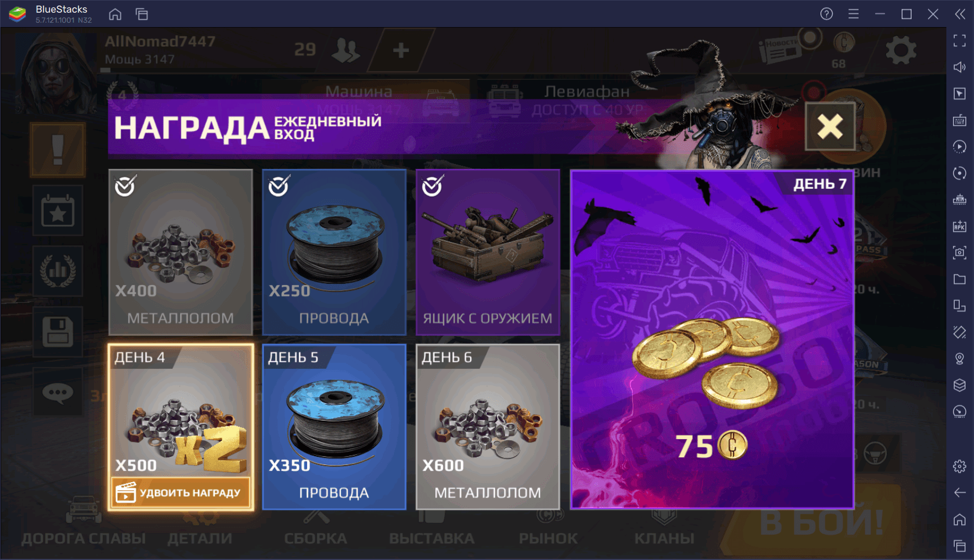Adjust volume from the sidebar speaker icon
This screenshot has height=560, width=974.
click(960, 67)
